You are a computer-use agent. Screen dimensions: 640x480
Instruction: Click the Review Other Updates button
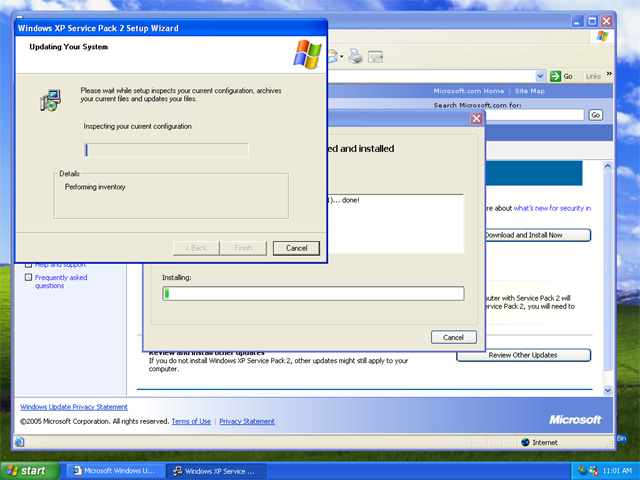click(x=523, y=355)
